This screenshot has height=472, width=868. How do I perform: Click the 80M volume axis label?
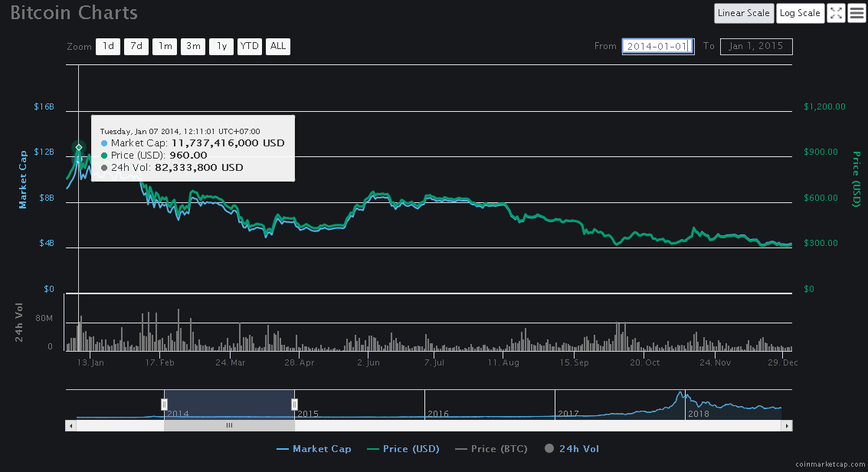tap(44, 318)
